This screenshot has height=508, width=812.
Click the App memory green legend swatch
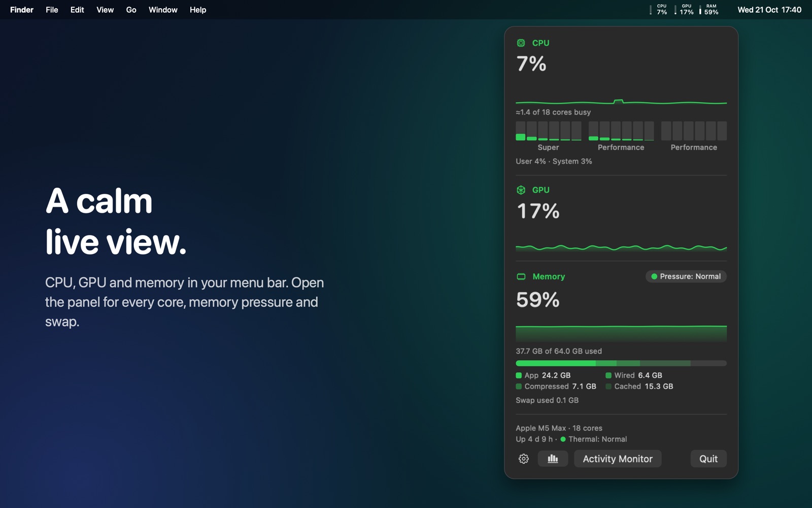(519, 375)
